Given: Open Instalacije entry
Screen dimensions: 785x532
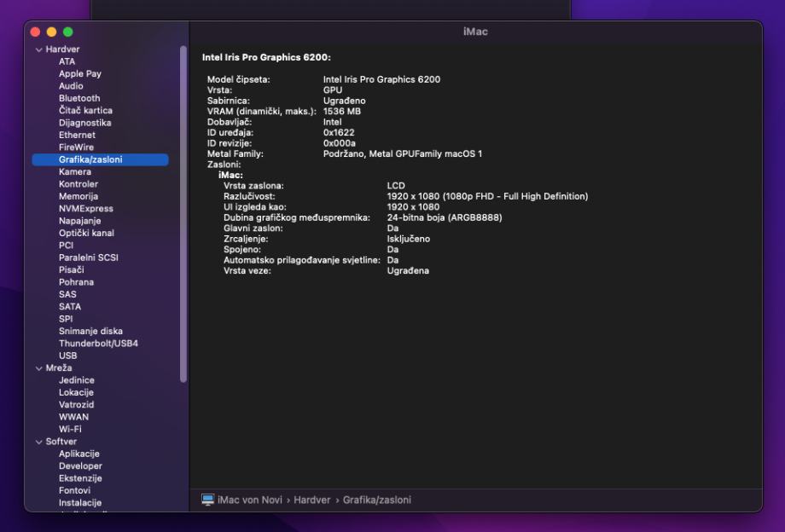Looking at the screenshot, I should coord(80,503).
